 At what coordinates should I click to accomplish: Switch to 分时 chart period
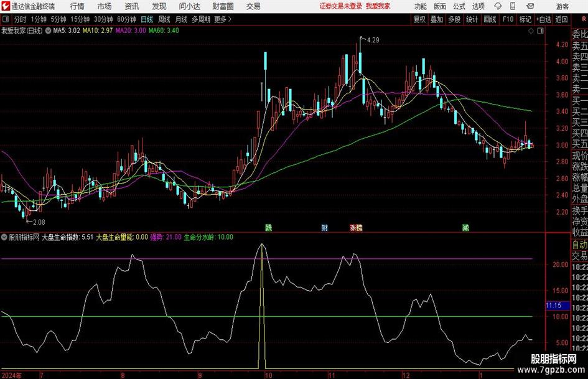pyautogui.click(x=20, y=19)
